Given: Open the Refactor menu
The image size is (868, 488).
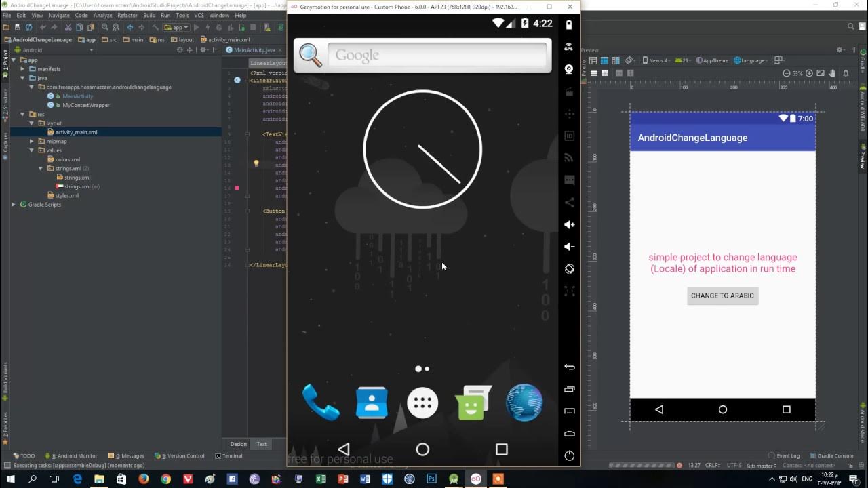Looking at the screenshot, I should tap(127, 15).
